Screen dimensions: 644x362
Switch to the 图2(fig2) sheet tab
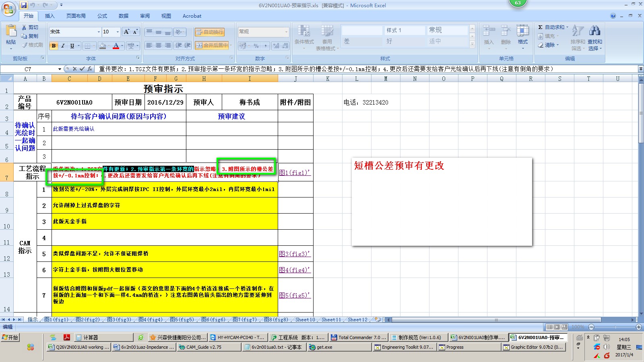[x=88, y=320]
